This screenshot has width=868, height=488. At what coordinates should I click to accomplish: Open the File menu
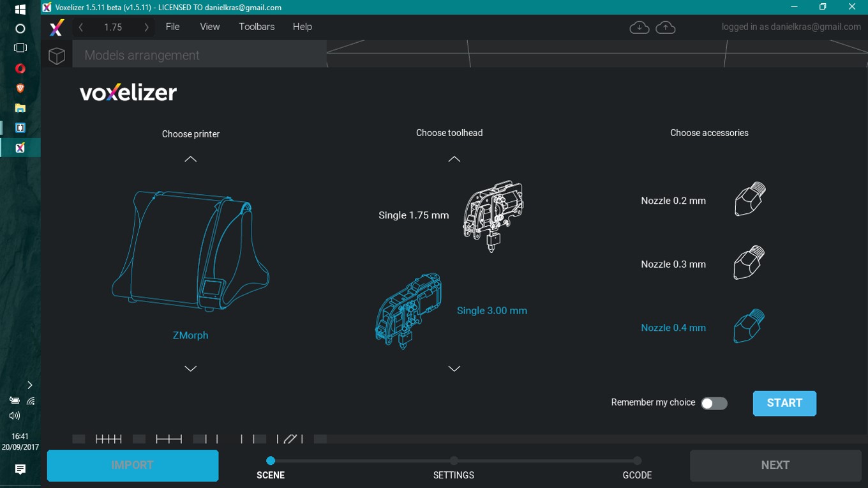(172, 27)
